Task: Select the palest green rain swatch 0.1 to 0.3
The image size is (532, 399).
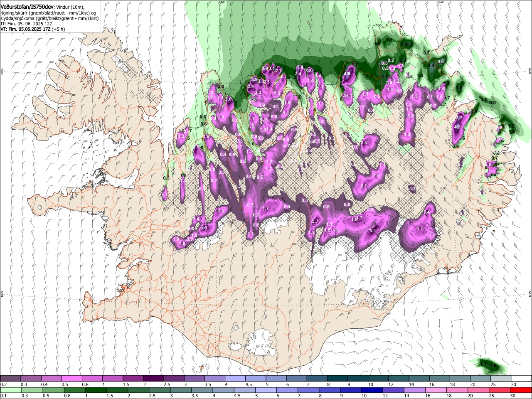Action: coord(10,390)
